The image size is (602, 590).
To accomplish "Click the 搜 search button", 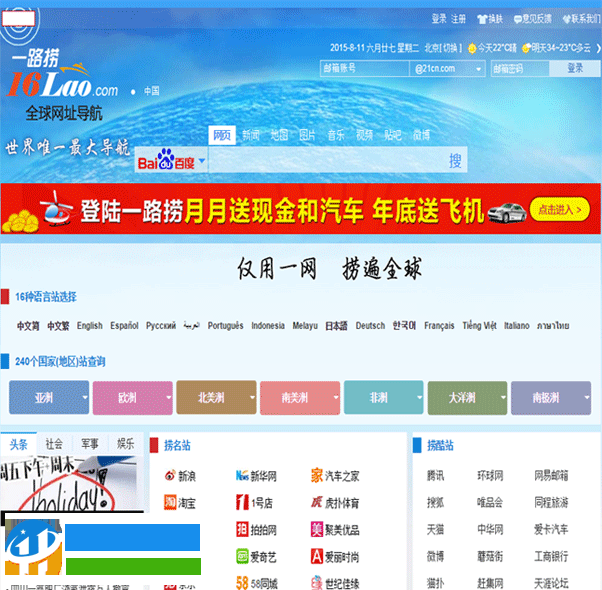I will pos(455,160).
